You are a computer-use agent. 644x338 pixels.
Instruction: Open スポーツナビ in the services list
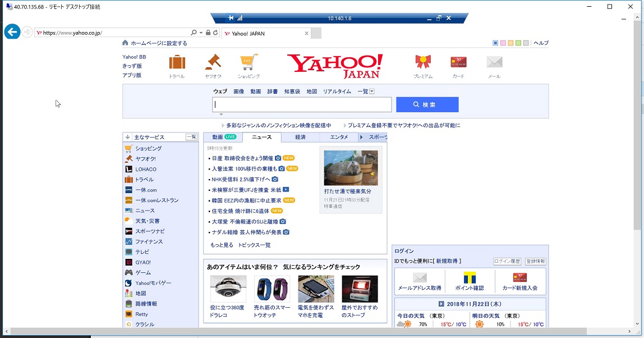150,231
